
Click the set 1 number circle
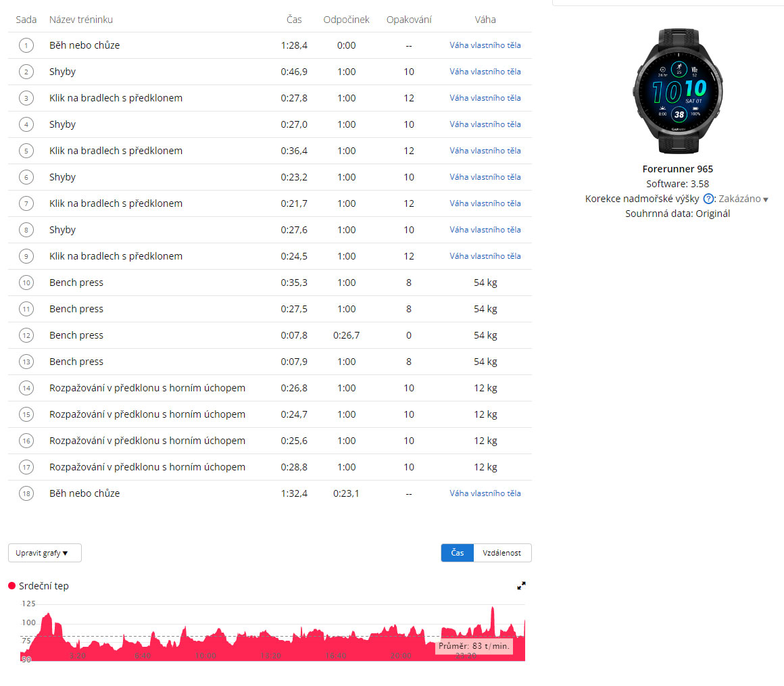pyautogui.click(x=26, y=46)
